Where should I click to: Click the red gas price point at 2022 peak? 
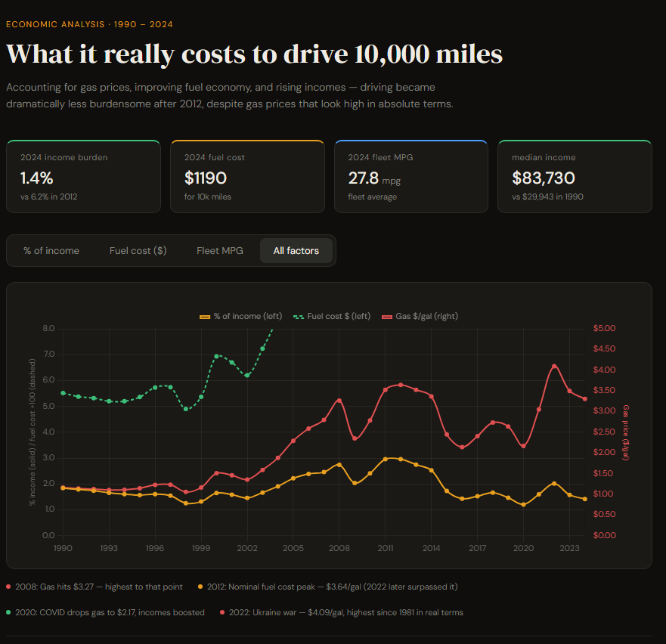(x=554, y=366)
